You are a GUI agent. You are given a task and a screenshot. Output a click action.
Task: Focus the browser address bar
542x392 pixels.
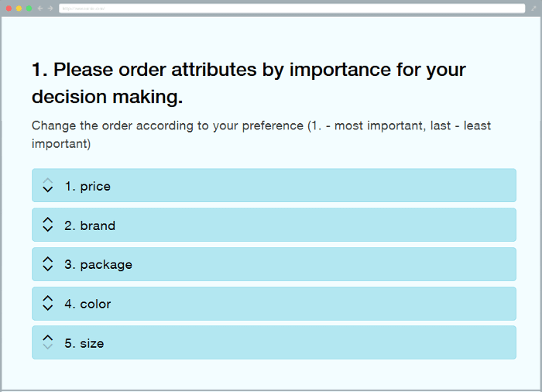(292, 9)
